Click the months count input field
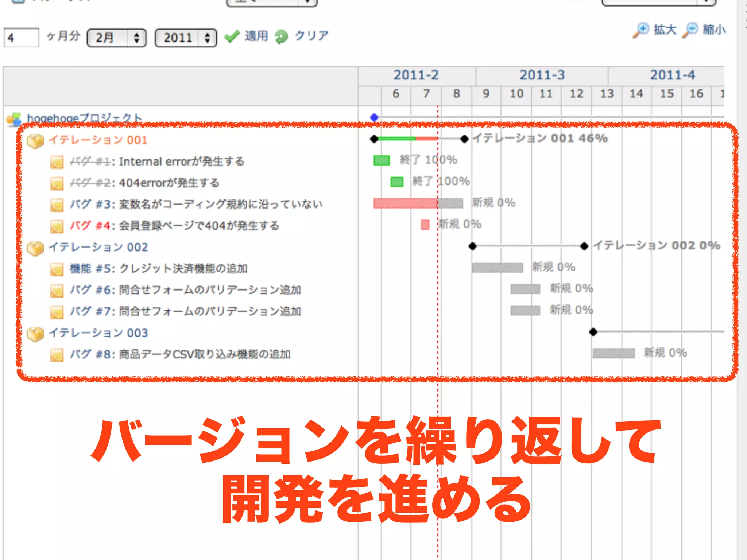 [21, 38]
